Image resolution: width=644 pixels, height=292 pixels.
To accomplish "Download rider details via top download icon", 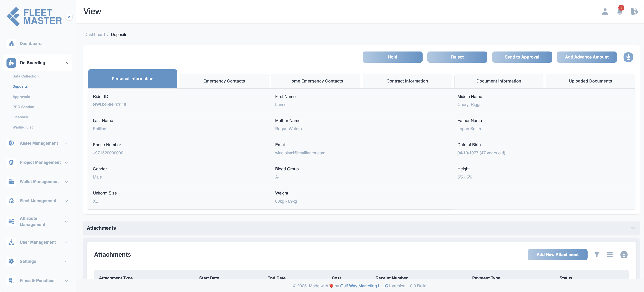I will click(628, 57).
